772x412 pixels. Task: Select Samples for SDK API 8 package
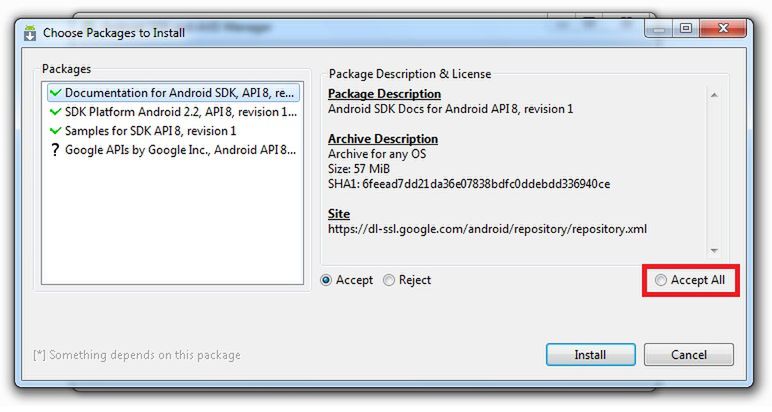150,131
